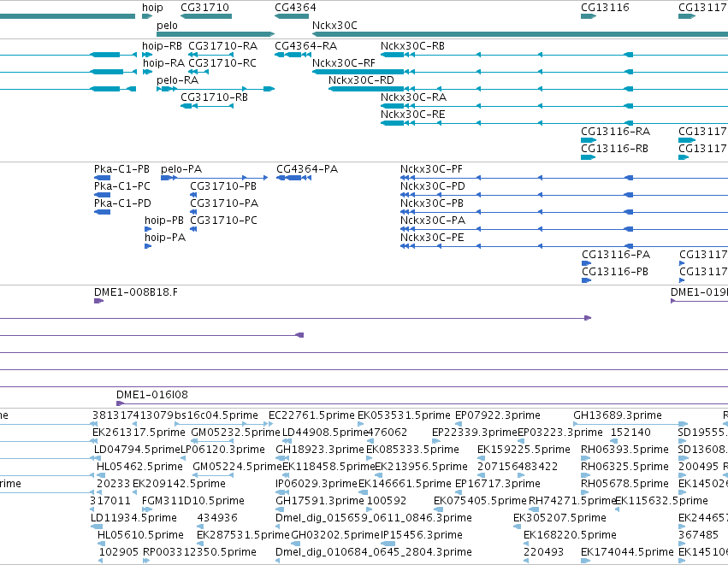728x565 pixels.
Task: Click protein label Pka-C1-PB
Action: click(x=121, y=169)
